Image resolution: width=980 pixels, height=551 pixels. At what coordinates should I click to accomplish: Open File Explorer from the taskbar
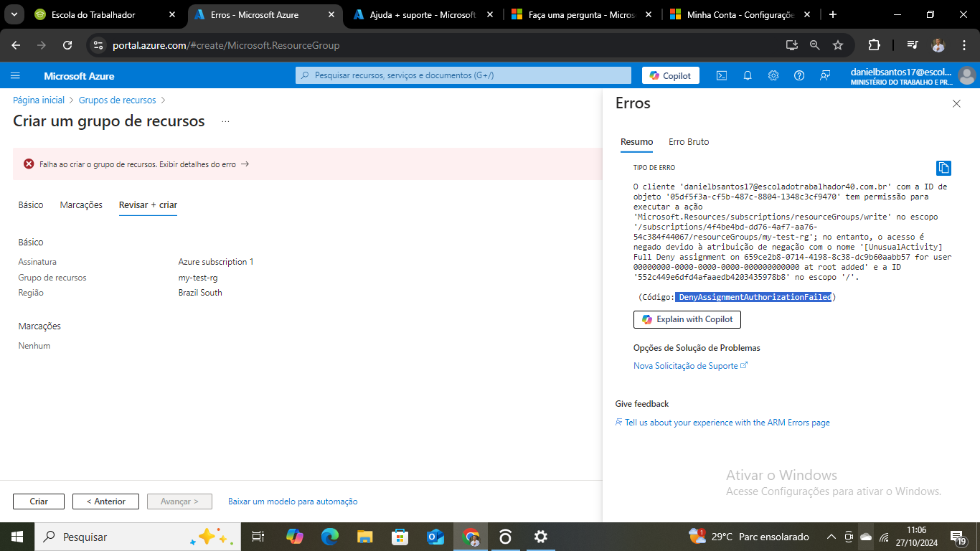tap(365, 537)
